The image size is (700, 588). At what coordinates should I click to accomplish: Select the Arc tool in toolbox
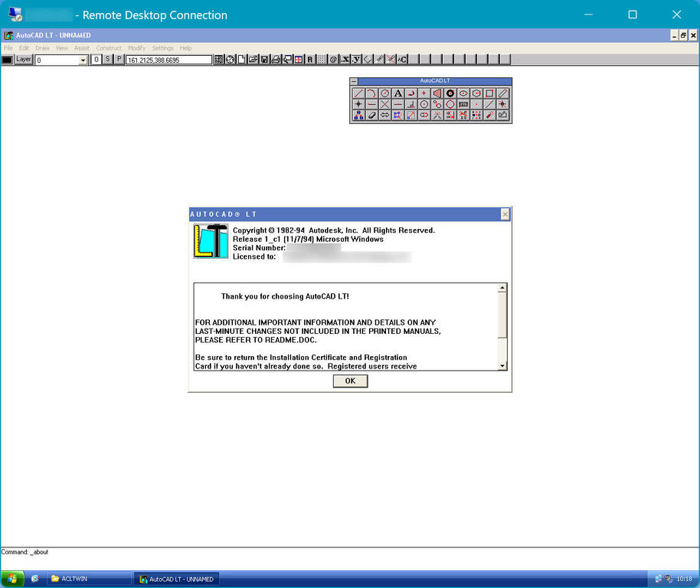click(371, 93)
